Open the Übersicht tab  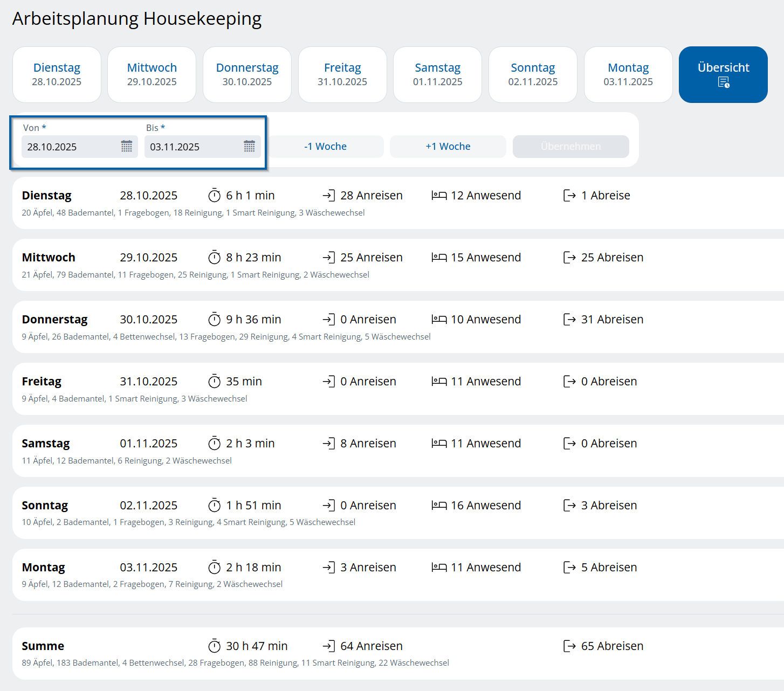click(723, 74)
